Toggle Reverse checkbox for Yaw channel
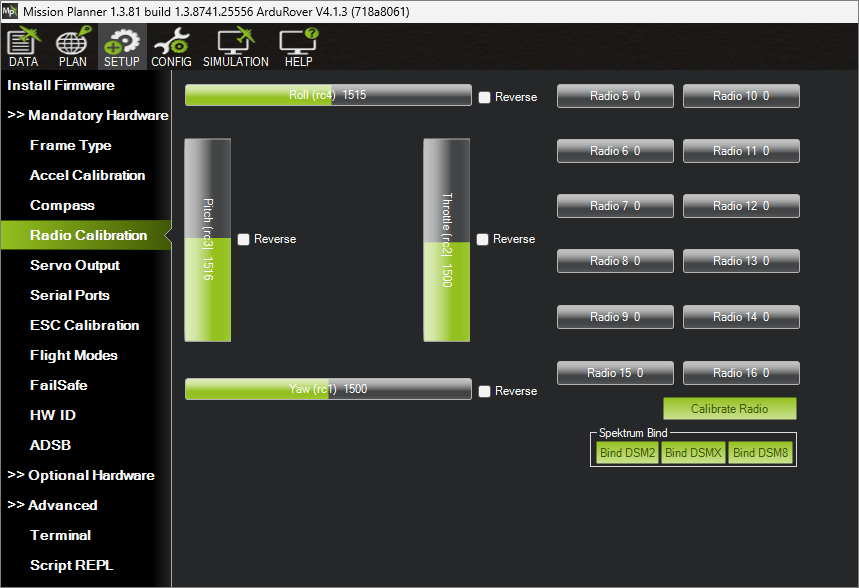Viewport: 859px width, 588px height. coord(484,391)
